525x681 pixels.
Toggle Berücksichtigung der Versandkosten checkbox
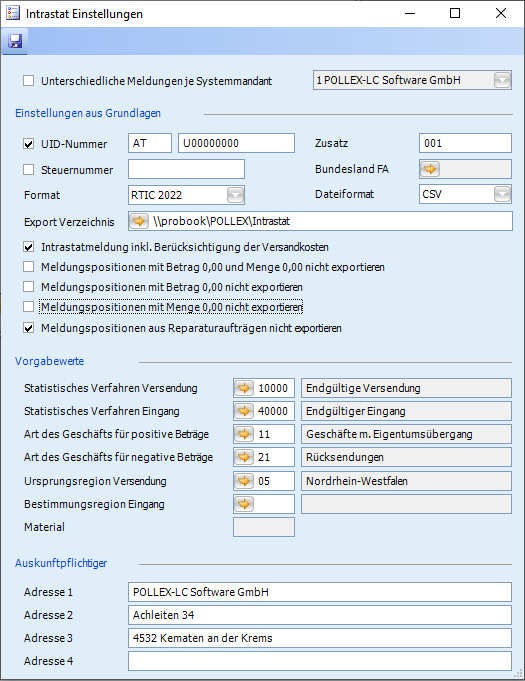(29, 247)
